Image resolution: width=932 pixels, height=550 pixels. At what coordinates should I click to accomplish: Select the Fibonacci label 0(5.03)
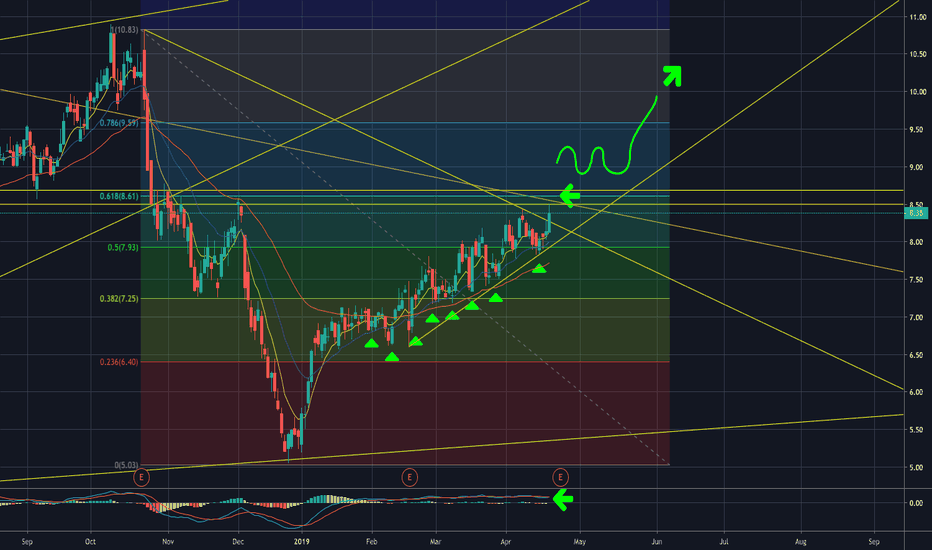pos(127,465)
